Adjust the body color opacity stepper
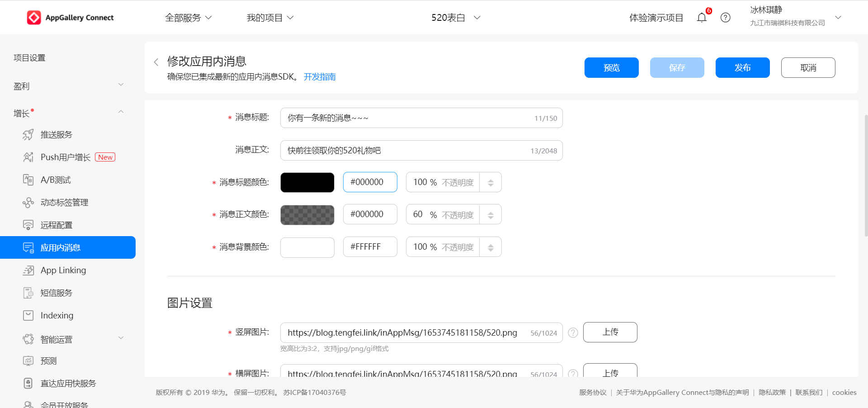 pos(491,215)
